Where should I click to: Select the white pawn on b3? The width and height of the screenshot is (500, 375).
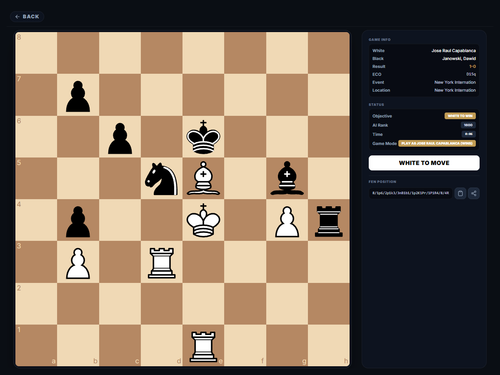pos(78,263)
